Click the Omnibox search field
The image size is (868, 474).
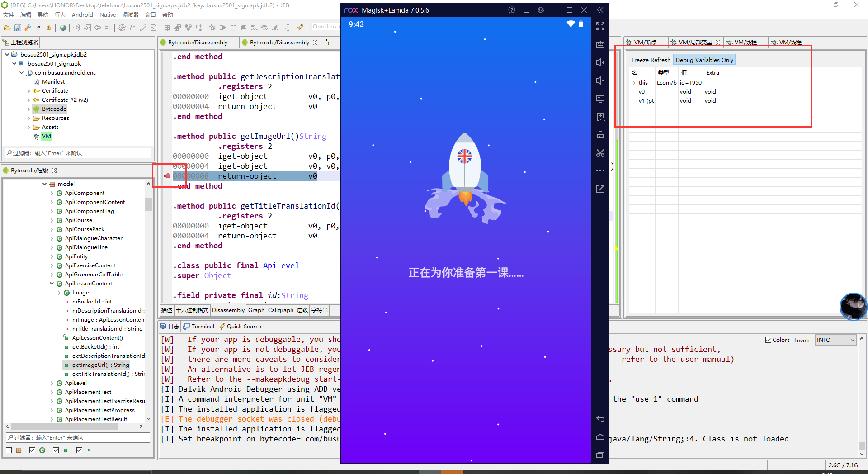point(325,27)
